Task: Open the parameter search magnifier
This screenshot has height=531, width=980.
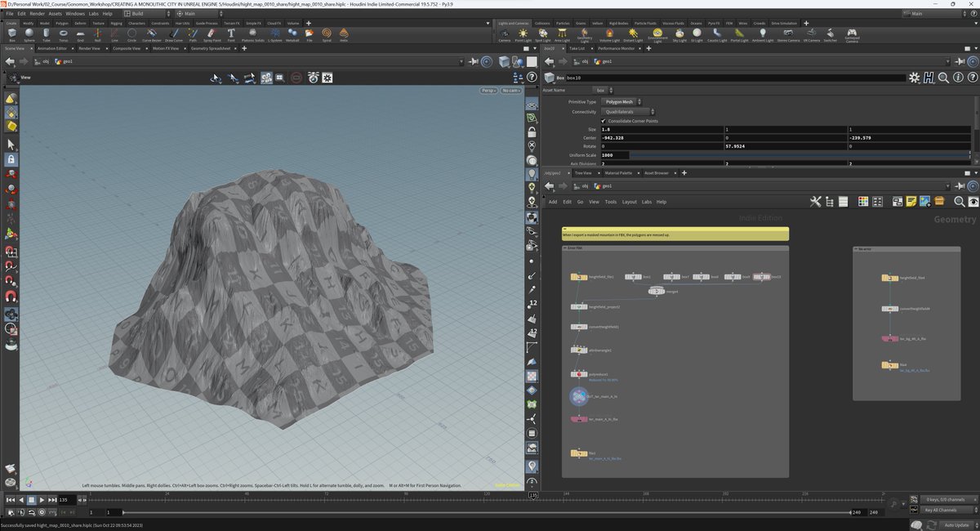Action: pyautogui.click(x=942, y=78)
